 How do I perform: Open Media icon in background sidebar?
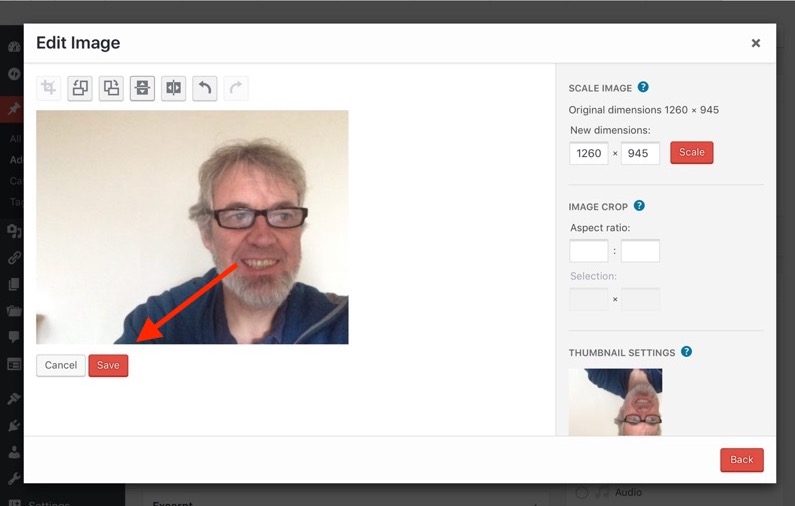(x=14, y=231)
